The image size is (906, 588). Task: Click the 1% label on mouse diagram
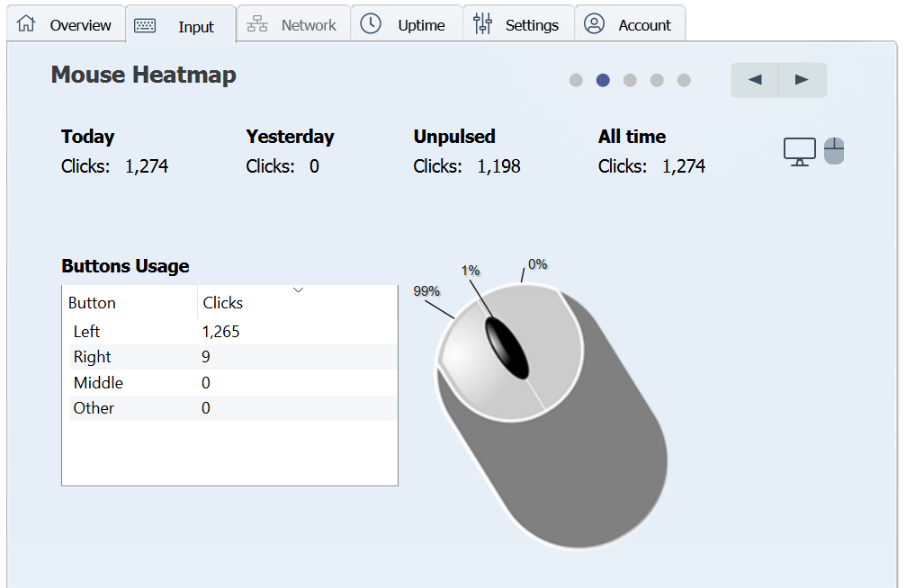click(471, 271)
